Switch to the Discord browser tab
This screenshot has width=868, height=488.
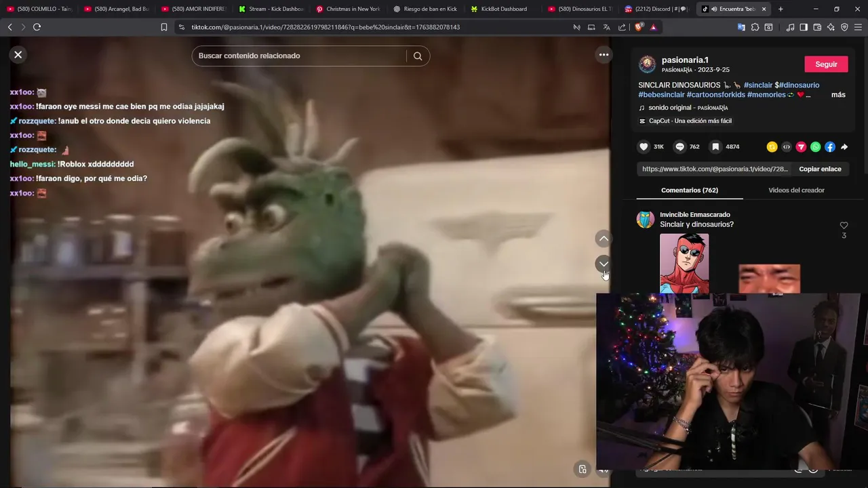pyautogui.click(x=658, y=9)
